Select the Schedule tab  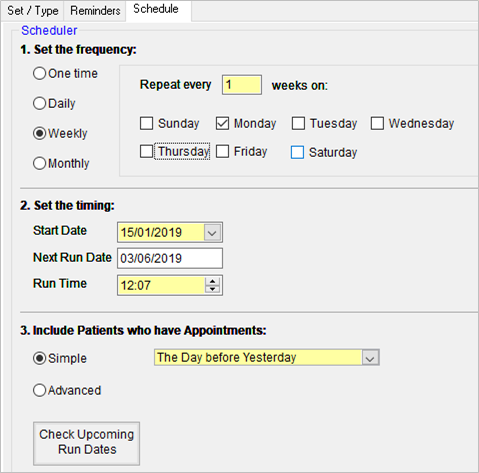(x=156, y=9)
